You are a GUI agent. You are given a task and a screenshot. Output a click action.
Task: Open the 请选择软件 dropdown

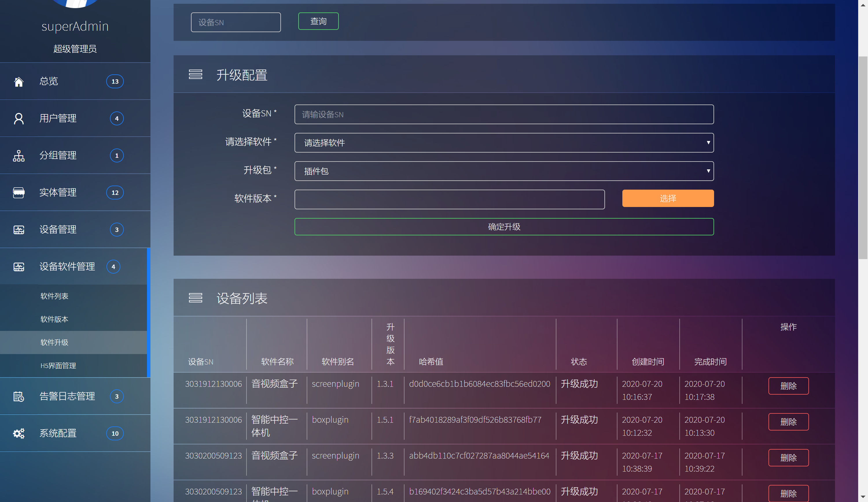(x=504, y=143)
